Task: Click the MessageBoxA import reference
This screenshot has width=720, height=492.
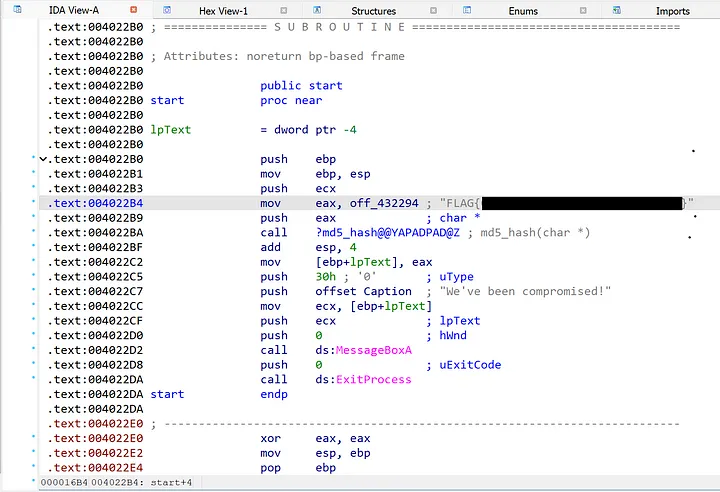Action: (373, 350)
